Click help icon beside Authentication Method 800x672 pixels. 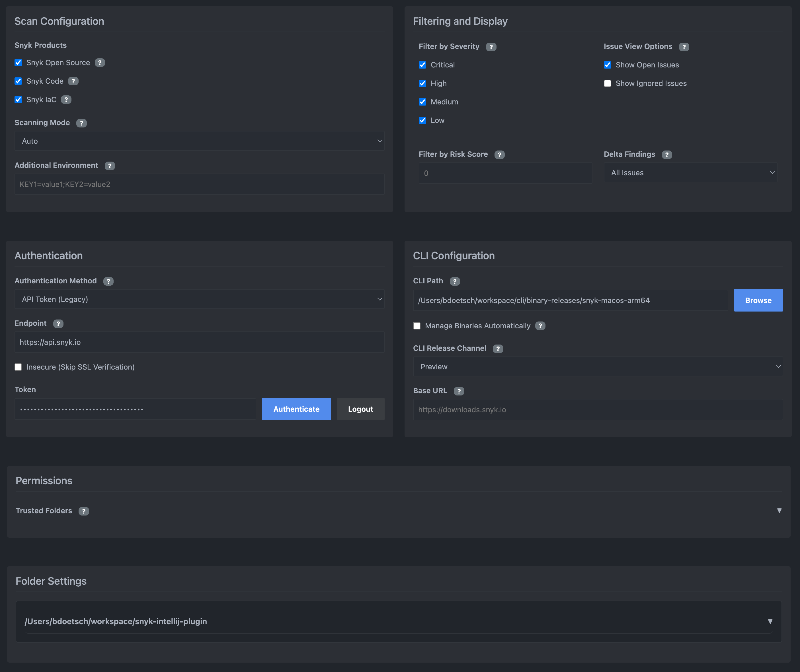[108, 281]
